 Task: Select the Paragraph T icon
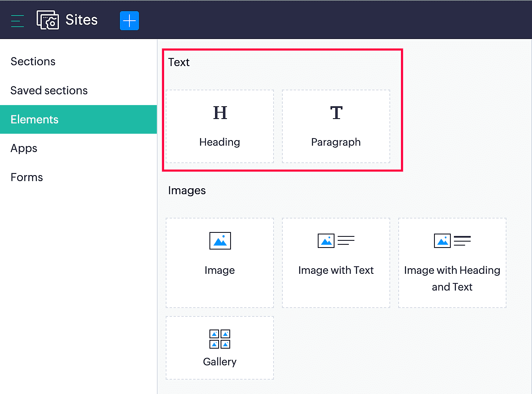click(x=336, y=113)
